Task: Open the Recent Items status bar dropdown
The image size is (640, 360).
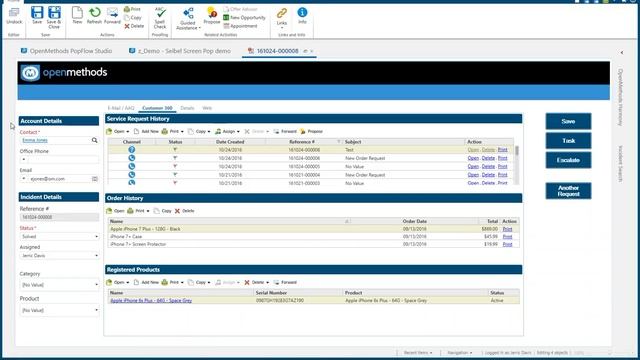Action: (418, 353)
